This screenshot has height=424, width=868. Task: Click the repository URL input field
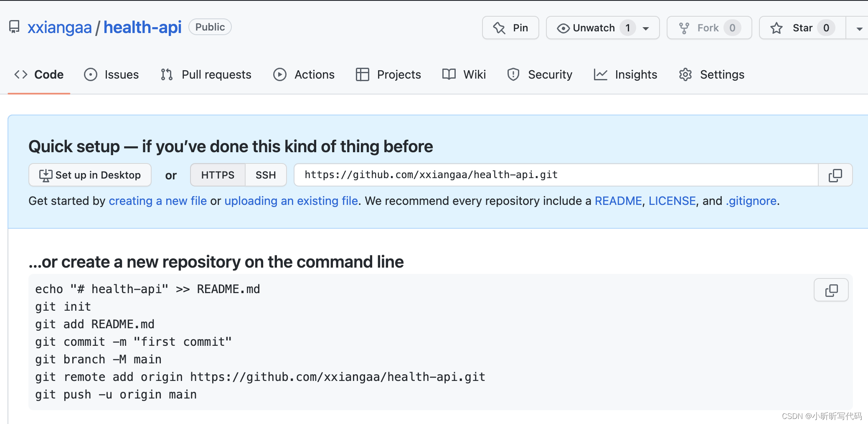point(556,175)
